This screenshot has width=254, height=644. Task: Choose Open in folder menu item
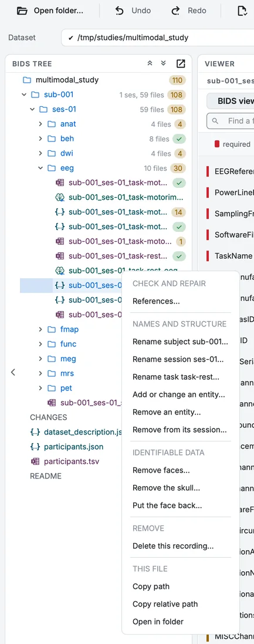(181, 622)
